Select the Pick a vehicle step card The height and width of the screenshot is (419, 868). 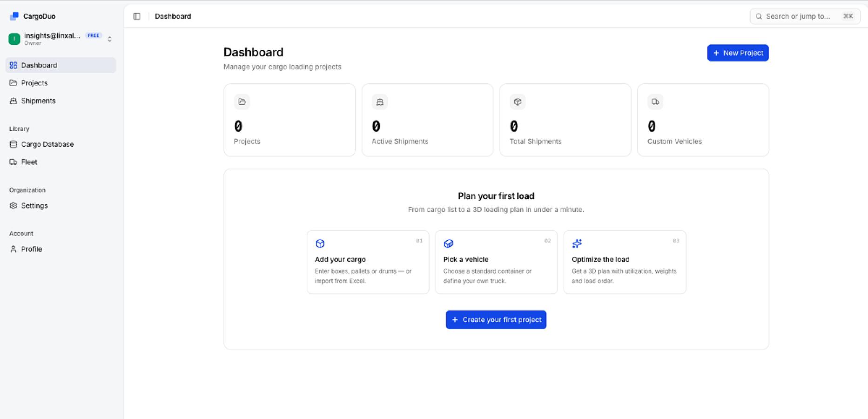496,262
